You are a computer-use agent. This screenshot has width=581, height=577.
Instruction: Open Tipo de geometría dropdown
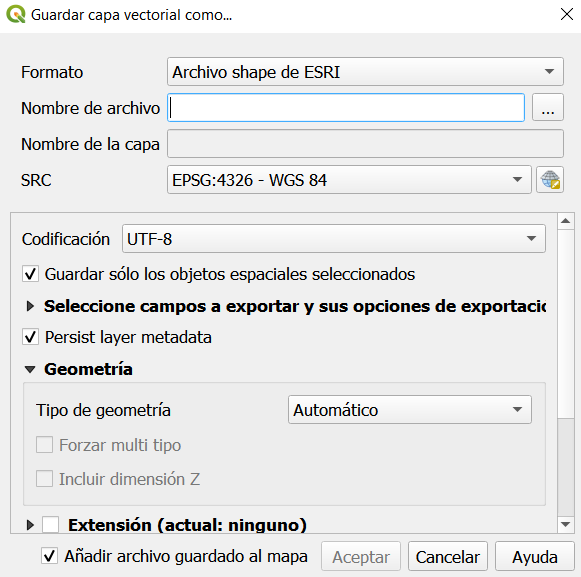[410, 410]
